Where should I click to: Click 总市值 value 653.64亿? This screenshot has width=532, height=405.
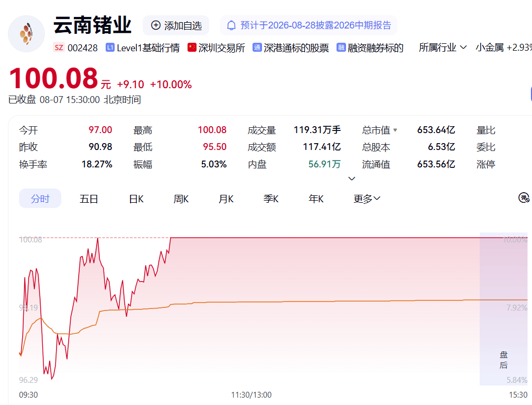(436, 130)
